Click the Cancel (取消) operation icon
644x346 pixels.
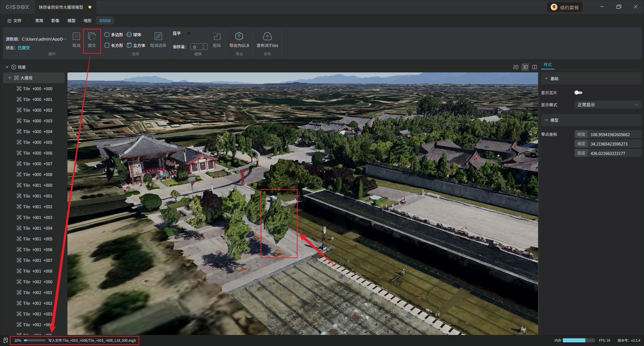[76, 37]
